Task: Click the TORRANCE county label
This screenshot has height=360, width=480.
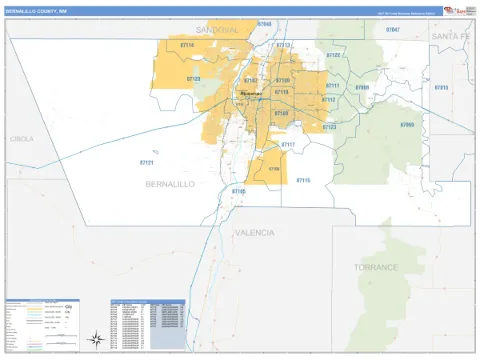Action: (x=376, y=267)
